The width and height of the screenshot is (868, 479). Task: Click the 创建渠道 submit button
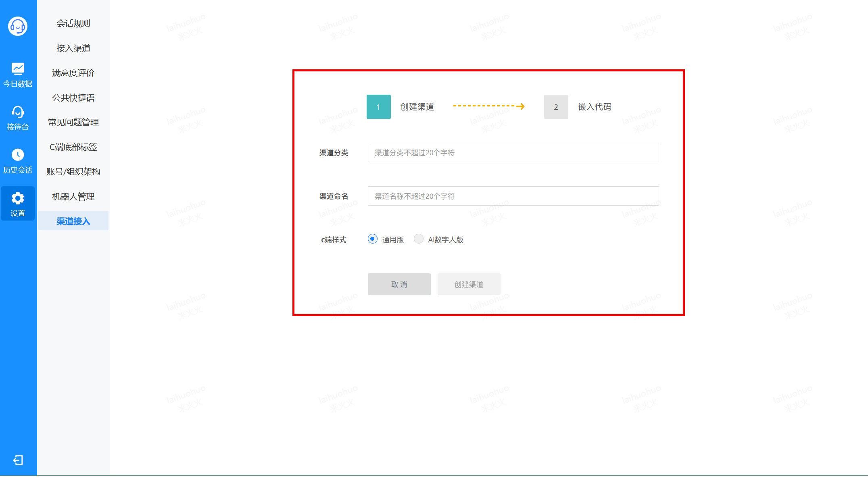469,284
